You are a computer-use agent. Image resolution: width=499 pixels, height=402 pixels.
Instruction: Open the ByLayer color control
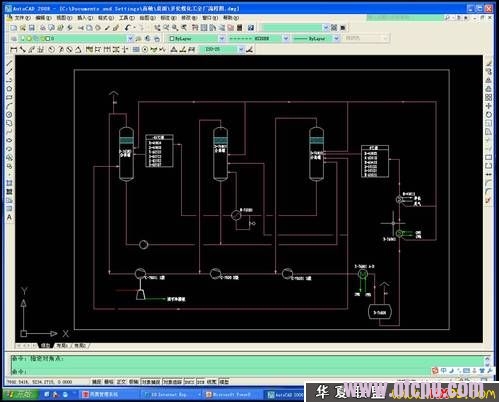click(196, 39)
